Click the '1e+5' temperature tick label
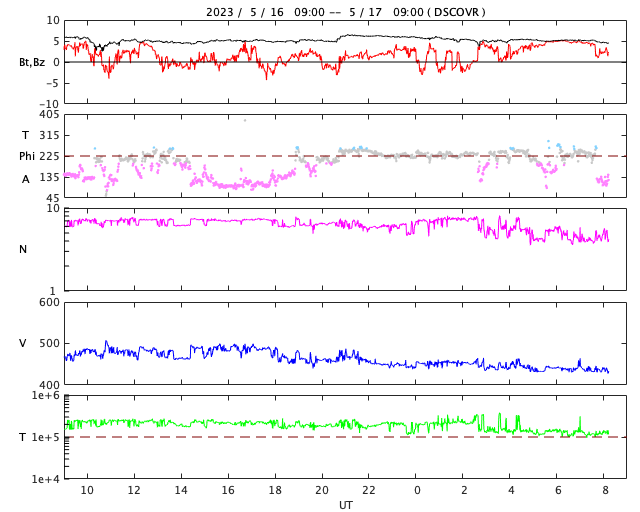 [x=46, y=437]
